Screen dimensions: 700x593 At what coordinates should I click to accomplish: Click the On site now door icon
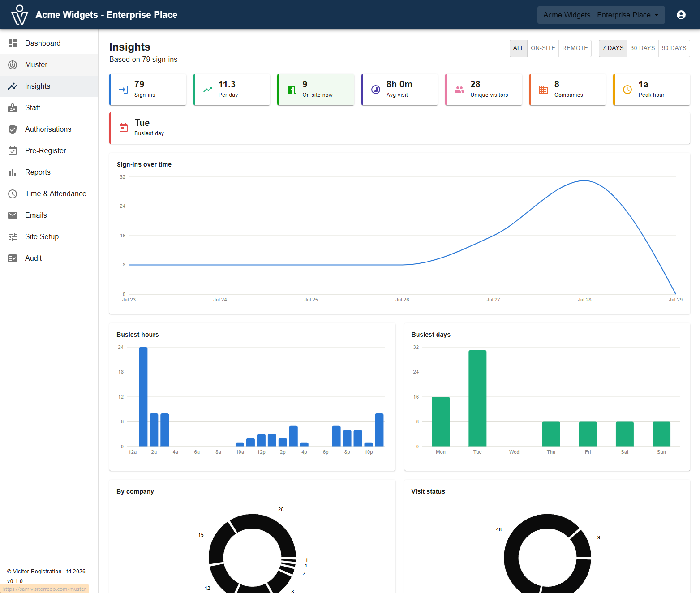(x=292, y=90)
